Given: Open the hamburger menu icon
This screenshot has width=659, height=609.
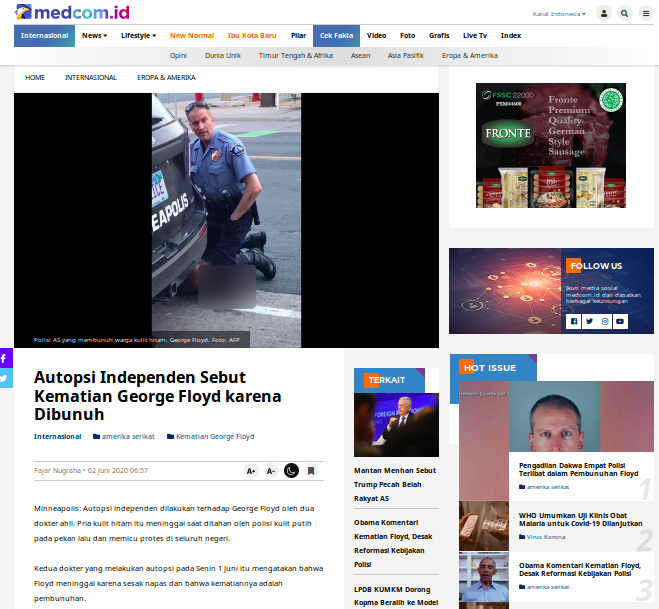Looking at the screenshot, I should click(x=646, y=14).
